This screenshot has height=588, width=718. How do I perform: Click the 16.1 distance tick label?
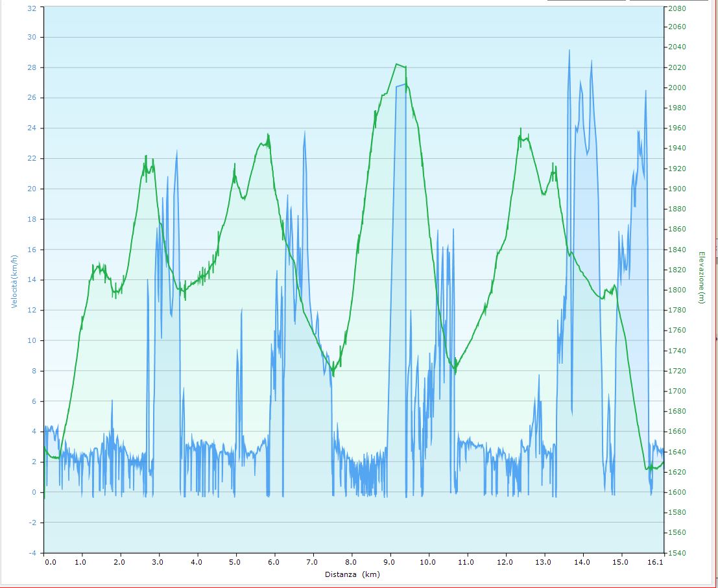point(656,563)
